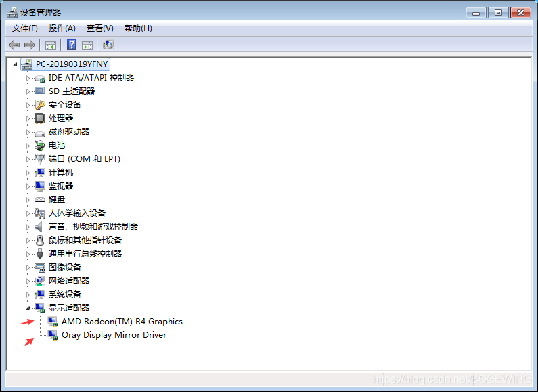Click the action pane toolbar icon
538x392 pixels.
click(x=87, y=45)
